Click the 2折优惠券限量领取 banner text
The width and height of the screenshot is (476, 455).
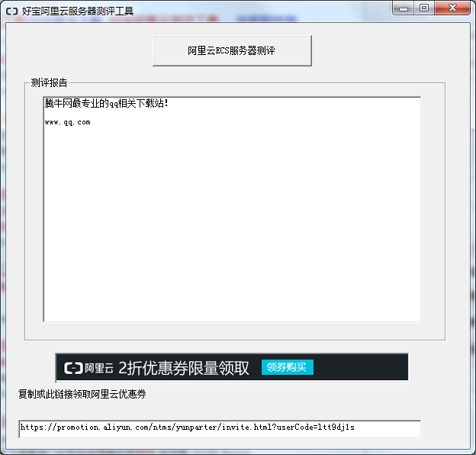pos(184,368)
